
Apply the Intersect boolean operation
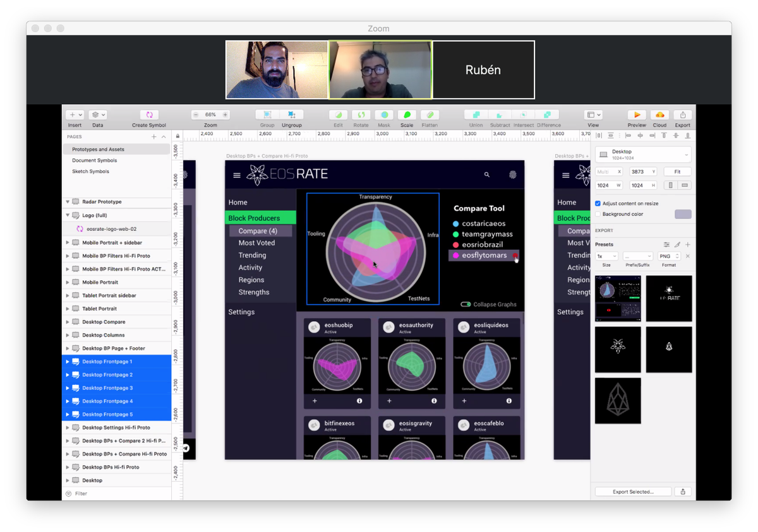(524, 115)
